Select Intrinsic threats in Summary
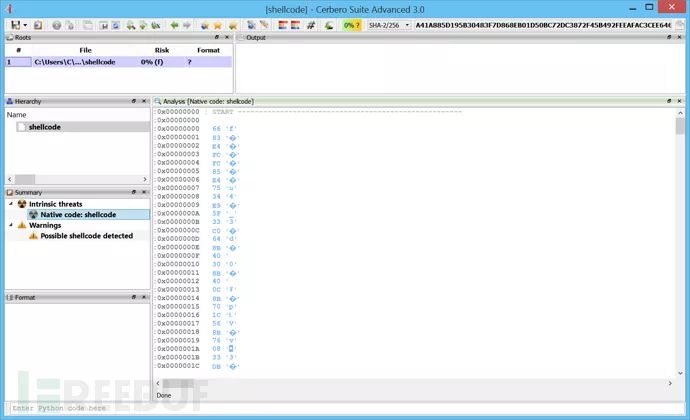The height and width of the screenshot is (420, 690). pos(55,204)
